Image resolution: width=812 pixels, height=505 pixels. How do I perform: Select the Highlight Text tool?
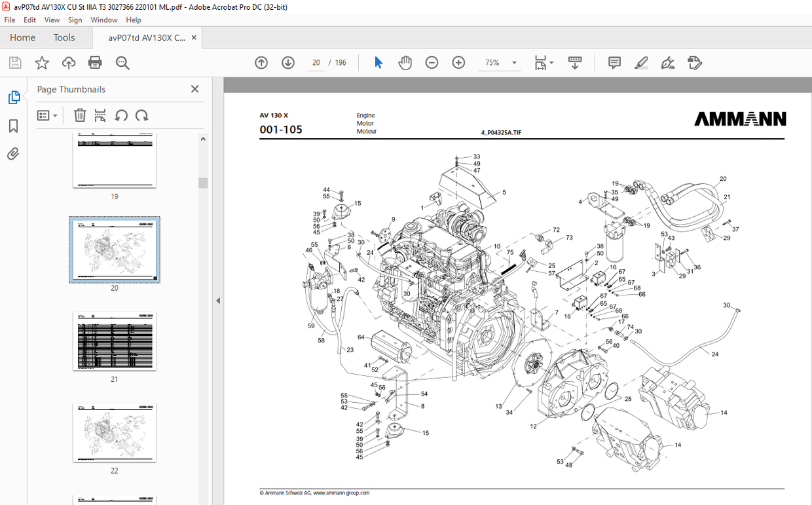[641, 62]
